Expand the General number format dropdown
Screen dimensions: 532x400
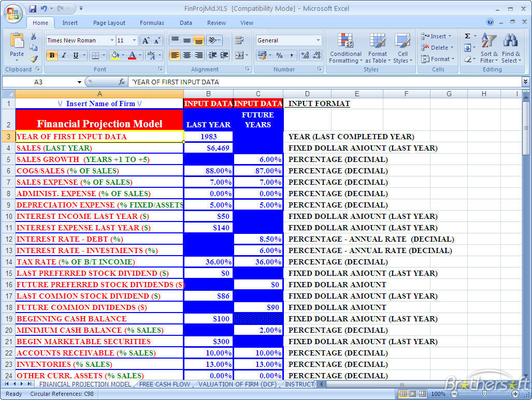click(x=318, y=40)
